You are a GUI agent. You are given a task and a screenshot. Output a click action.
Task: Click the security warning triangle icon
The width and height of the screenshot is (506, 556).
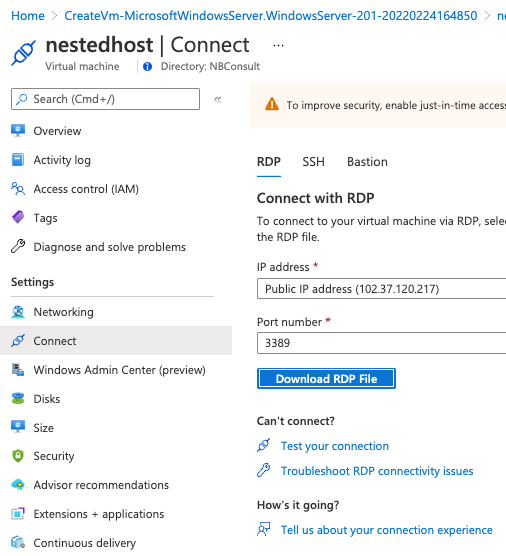(272, 104)
